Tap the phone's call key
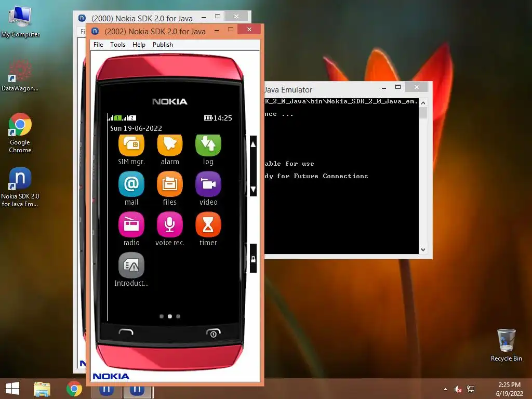Screen dimensions: 532x399 pyautogui.click(x=126, y=332)
